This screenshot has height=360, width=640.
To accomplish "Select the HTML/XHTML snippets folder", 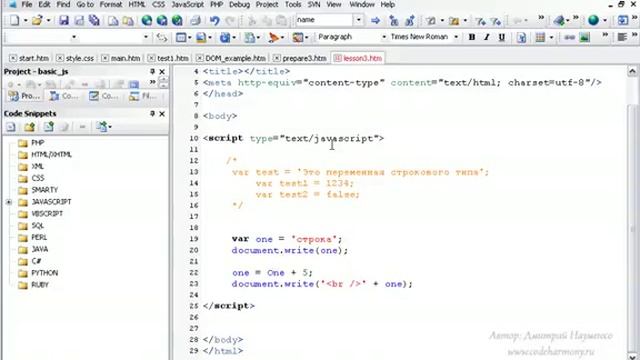I will [x=51, y=155].
